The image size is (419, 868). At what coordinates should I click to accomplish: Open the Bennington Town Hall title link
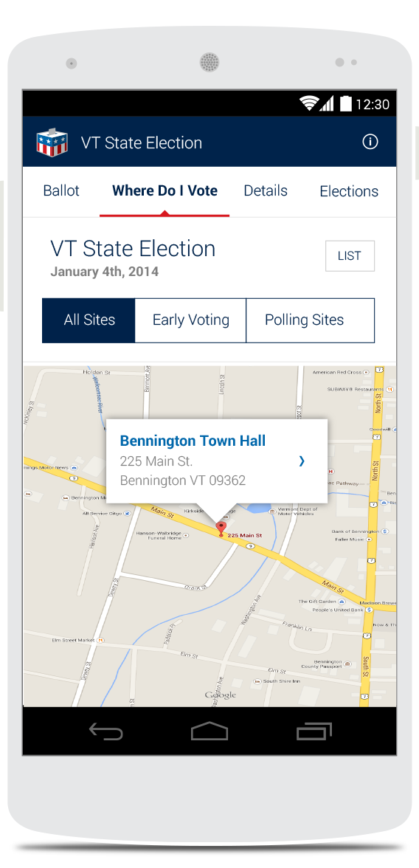tap(193, 441)
